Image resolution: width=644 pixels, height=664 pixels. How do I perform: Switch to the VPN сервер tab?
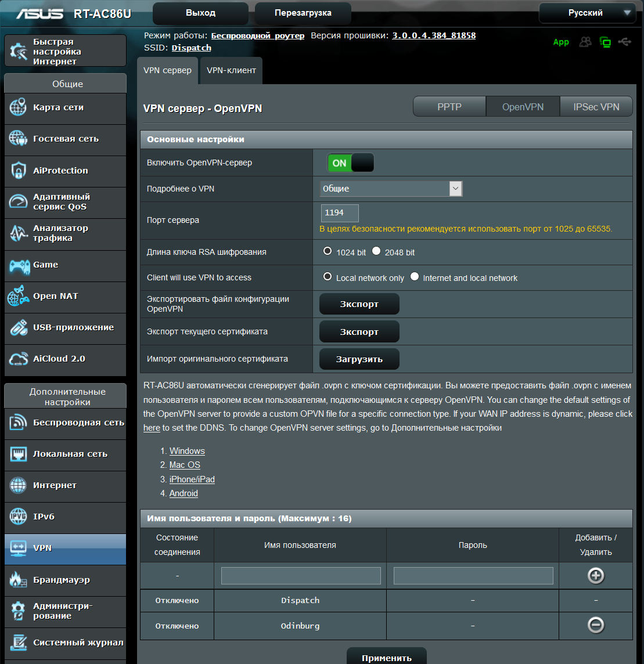167,70
